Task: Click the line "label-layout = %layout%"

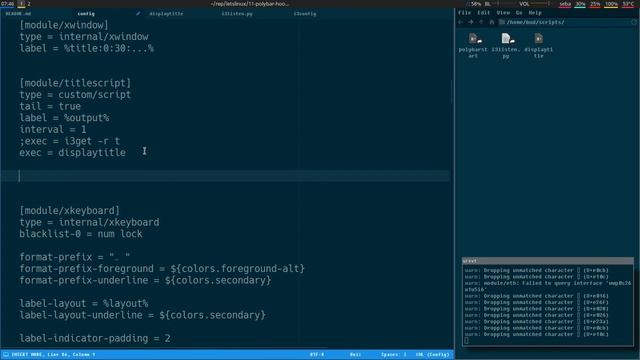Action: click(x=84, y=304)
